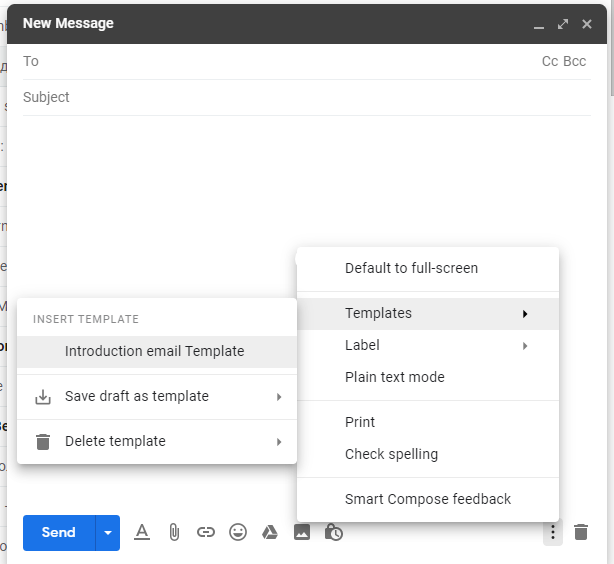This screenshot has width=614, height=564.
Task: Open Smart Compose feedback
Action: pyautogui.click(x=428, y=499)
